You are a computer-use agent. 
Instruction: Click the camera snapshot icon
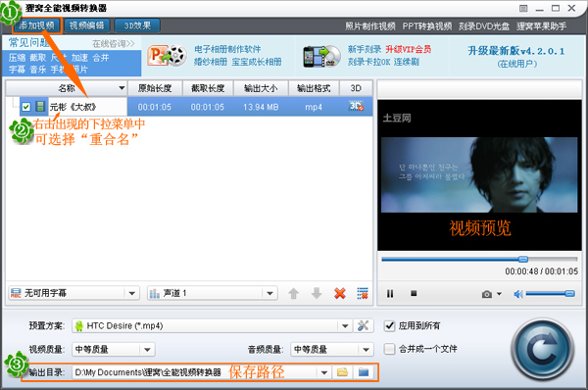pos(487,294)
